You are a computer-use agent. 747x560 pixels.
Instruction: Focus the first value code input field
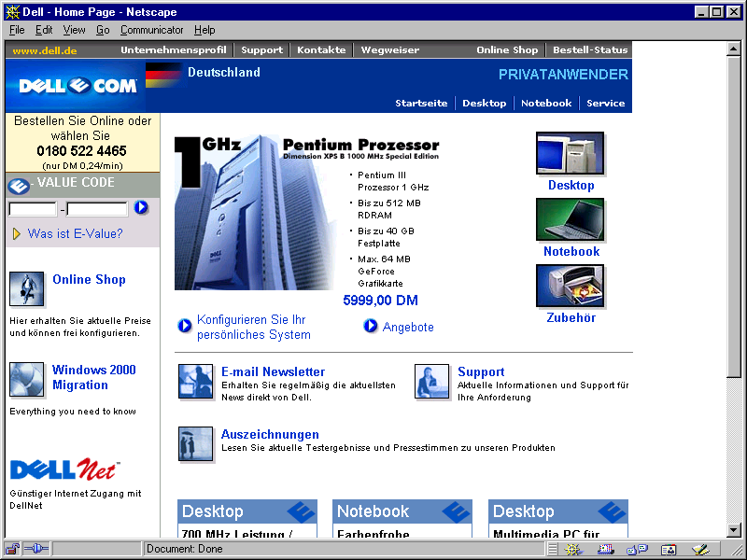click(x=33, y=209)
